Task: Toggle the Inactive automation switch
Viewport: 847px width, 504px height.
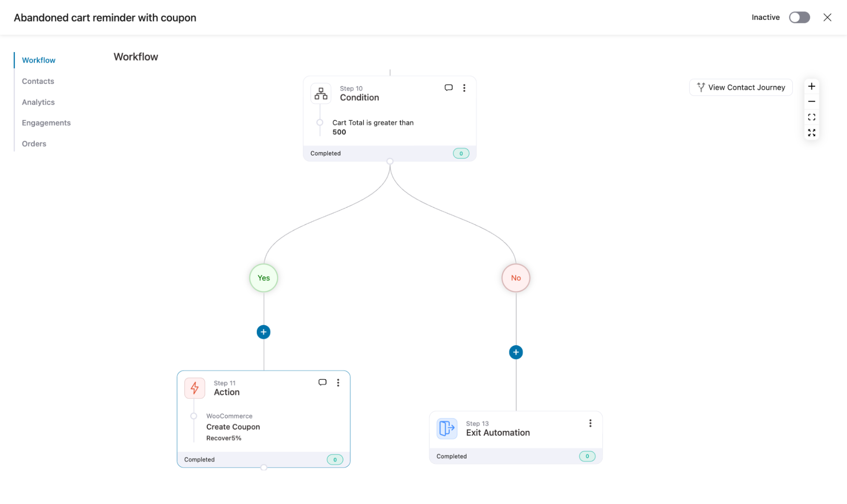Action: click(799, 17)
